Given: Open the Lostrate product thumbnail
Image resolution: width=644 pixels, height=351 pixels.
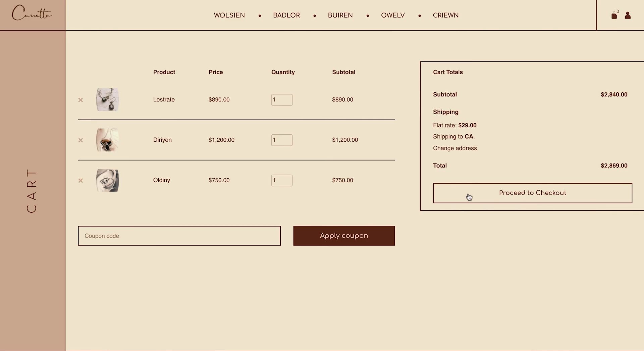Looking at the screenshot, I should 107,99.
